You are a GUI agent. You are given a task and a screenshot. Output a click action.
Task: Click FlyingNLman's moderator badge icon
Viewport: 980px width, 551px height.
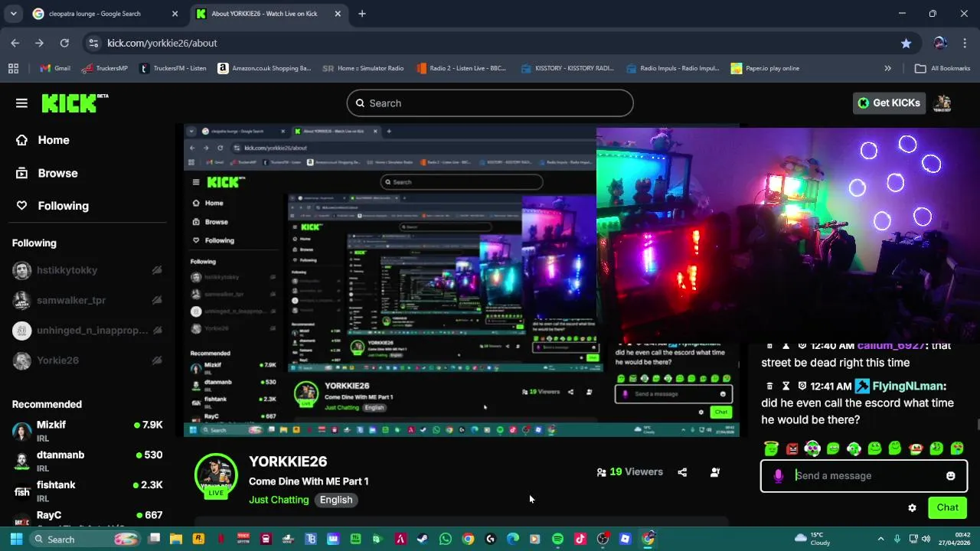click(x=862, y=386)
